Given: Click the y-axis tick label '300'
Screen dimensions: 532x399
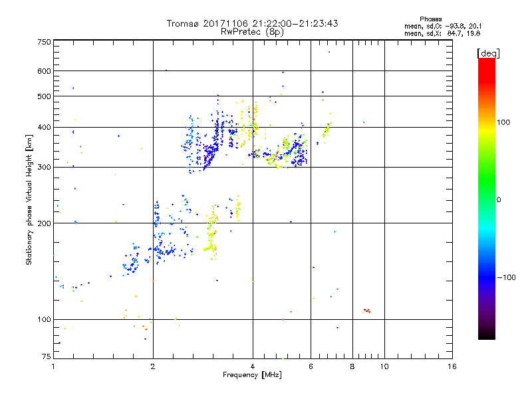Looking at the screenshot, I should (45, 168).
